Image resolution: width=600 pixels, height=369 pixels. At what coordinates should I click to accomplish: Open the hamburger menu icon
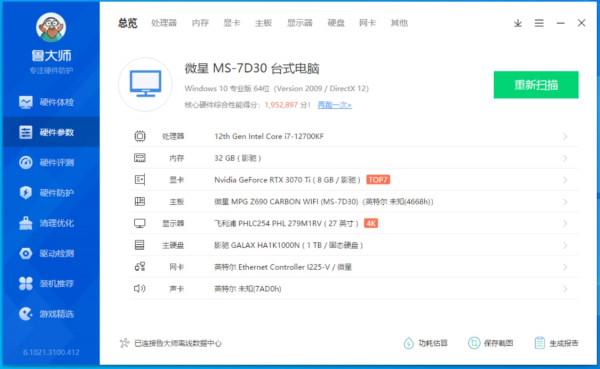[539, 23]
